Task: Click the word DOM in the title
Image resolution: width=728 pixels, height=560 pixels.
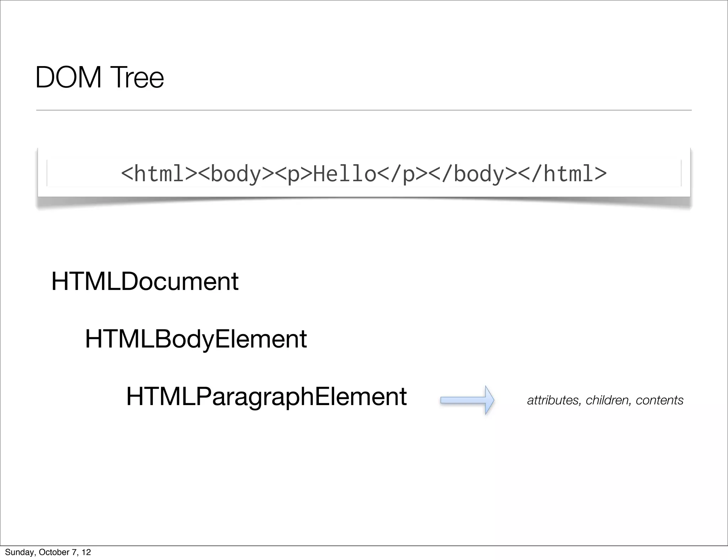Action: pos(68,77)
